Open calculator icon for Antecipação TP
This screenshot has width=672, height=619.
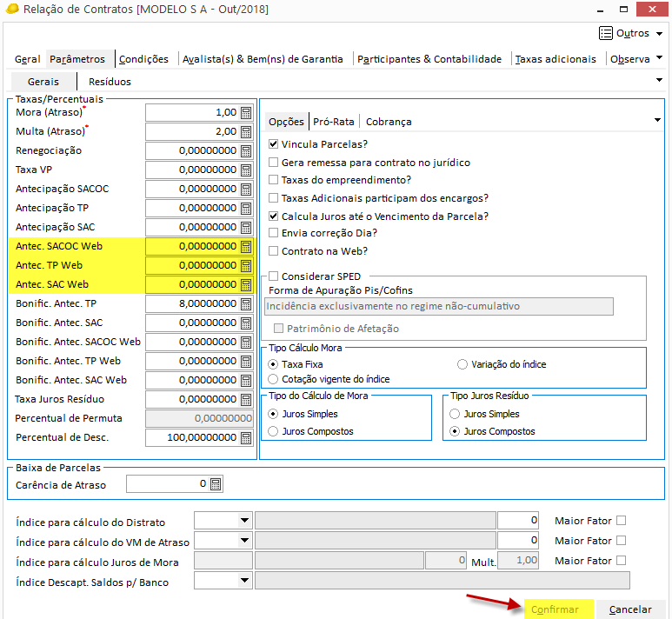coord(246,209)
